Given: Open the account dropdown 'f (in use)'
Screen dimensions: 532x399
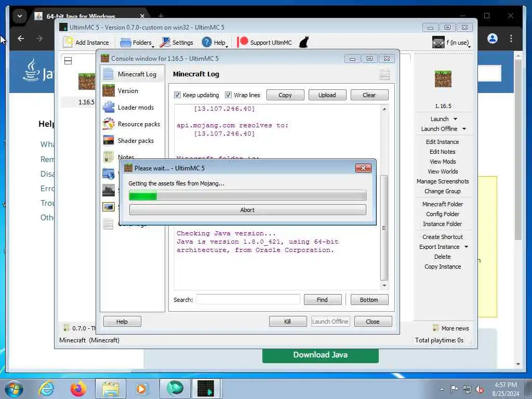Looking at the screenshot, I should coord(451,43).
